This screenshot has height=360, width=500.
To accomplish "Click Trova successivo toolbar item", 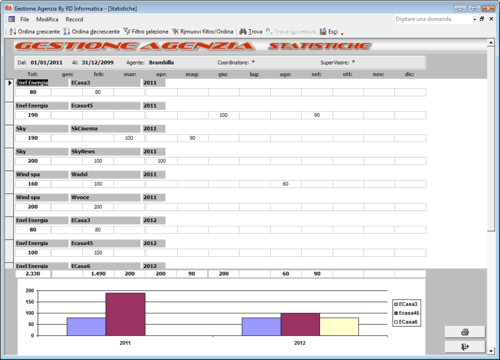I will click(x=291, y=32).
